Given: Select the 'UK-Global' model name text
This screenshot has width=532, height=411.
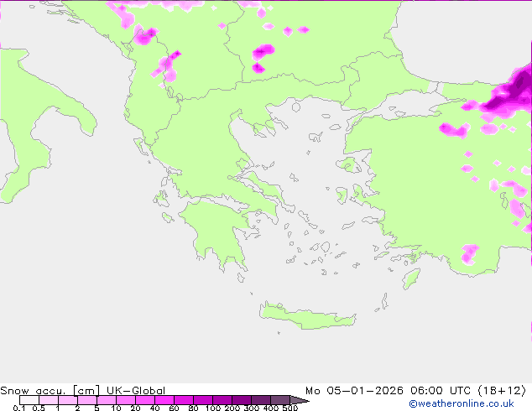Looking at the screenshot, I should [x=136, y=390].
